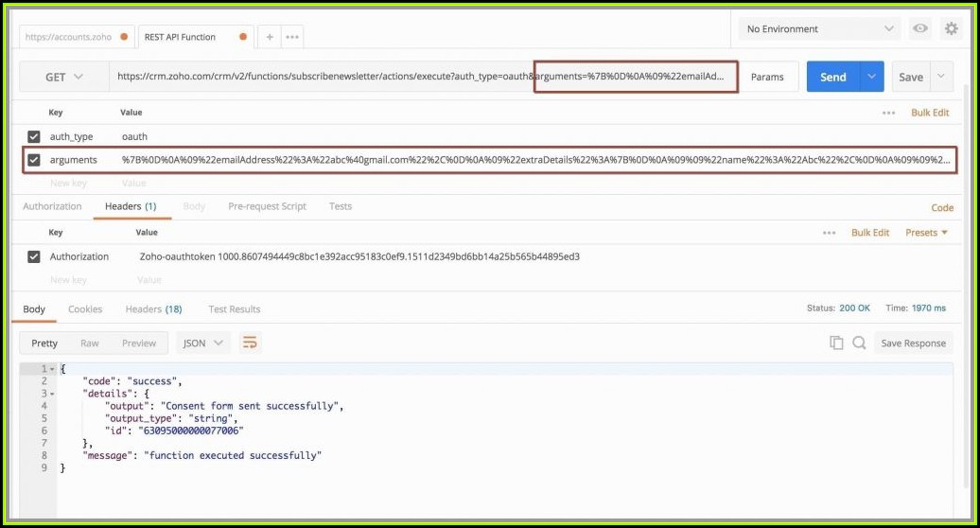Viewport: 980px width, 528px height.
Task: Click the request URL input field
Action: tap(322, 77)
